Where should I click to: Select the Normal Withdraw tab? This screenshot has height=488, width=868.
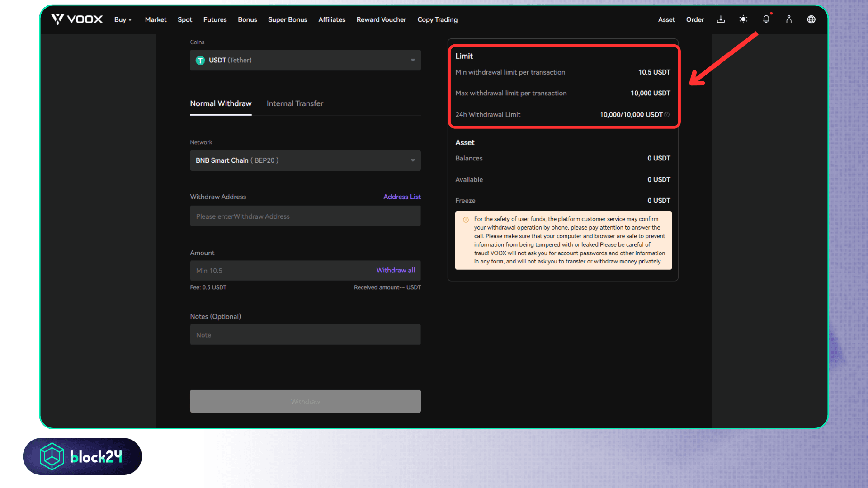(x=221, y=103)
